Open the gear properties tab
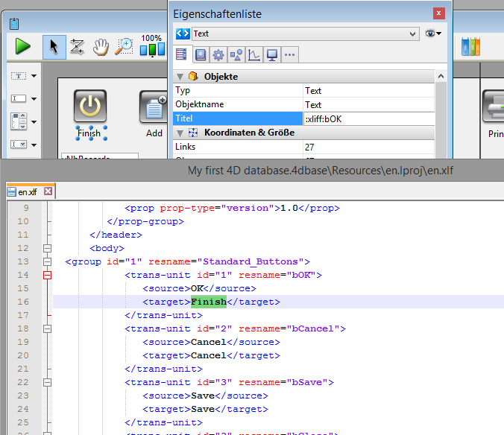The image size is (504, 435). [x=218, y=54]
